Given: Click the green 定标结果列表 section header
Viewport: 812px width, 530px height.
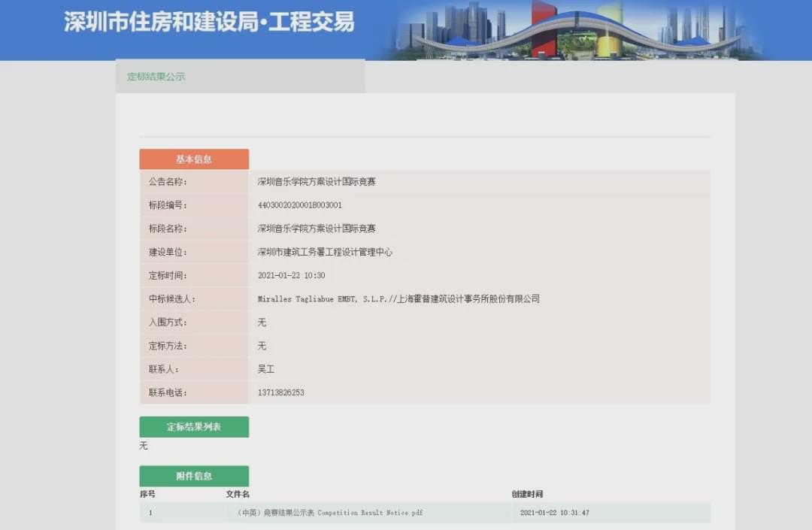Looking at the screenshot, I should click(x=194, y=427).
